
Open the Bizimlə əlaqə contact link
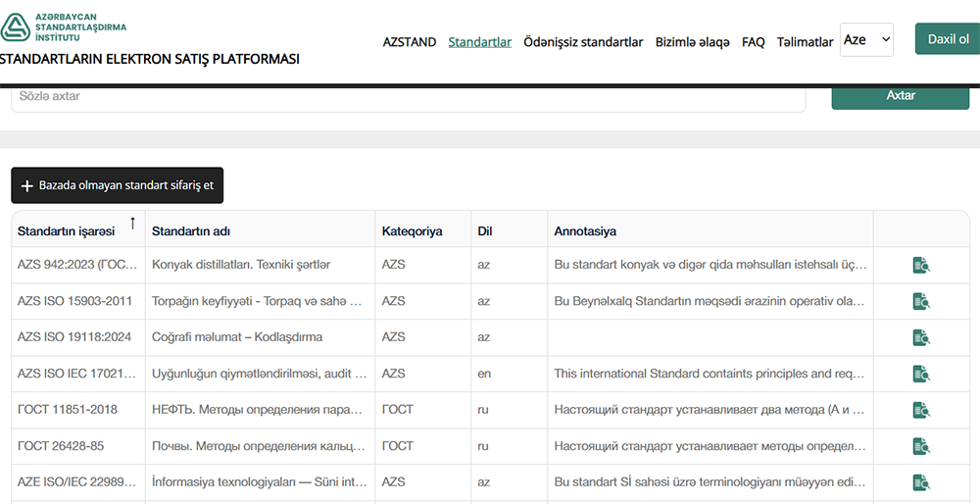pos(692,42)
